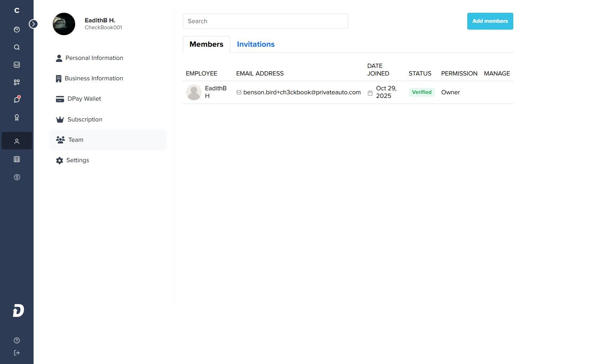The height and width of the screenshot is (364, 616).
Task: Select the Members tab
Action: (206, 44)
